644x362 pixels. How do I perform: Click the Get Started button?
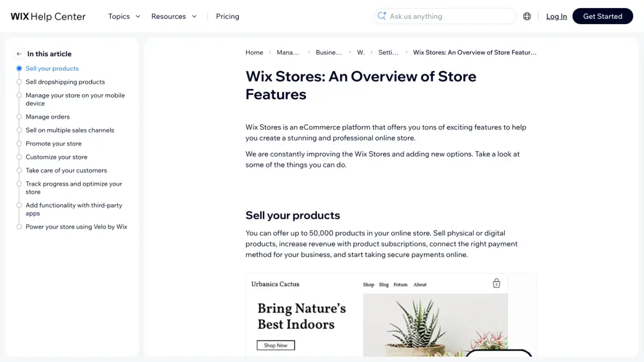(603, 16)
